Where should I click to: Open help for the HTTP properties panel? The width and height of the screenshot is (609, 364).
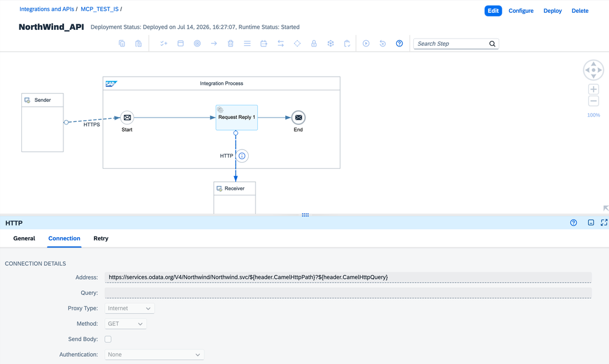click(x=573, y=223)
